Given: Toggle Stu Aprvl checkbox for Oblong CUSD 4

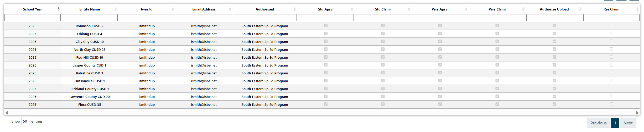Looking at the screenshot, I should [x=326, y=34].
